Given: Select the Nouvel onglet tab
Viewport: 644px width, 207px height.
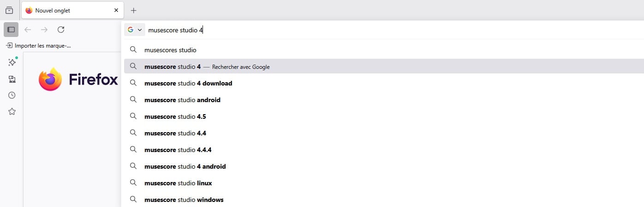Looking at the screenshot, I should tap(65, 10).
